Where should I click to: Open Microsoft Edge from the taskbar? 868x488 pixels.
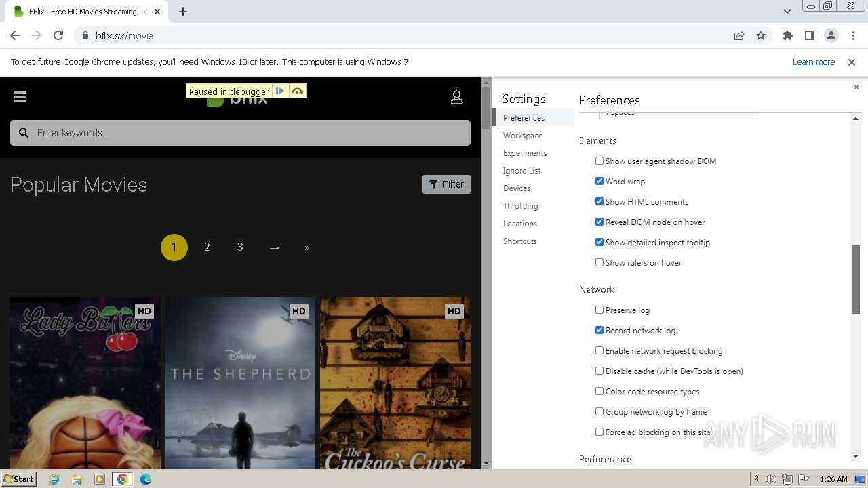point(146,479)
